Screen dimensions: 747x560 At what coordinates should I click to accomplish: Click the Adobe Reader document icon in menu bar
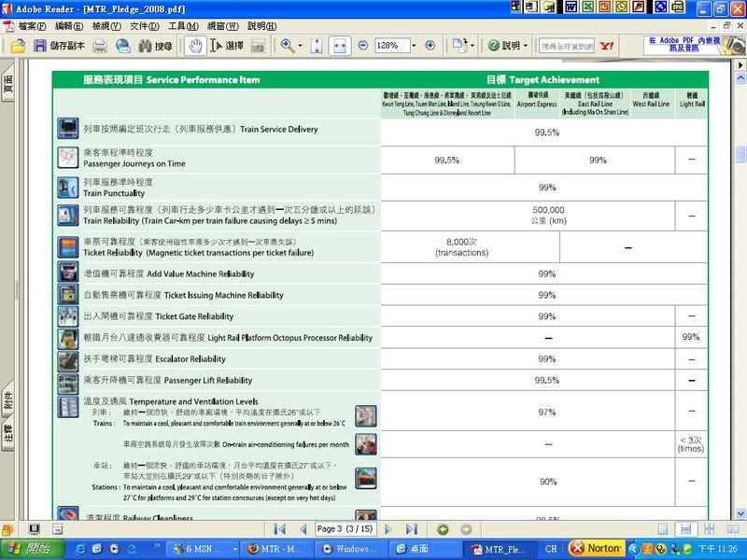click(x=8, y=26)
